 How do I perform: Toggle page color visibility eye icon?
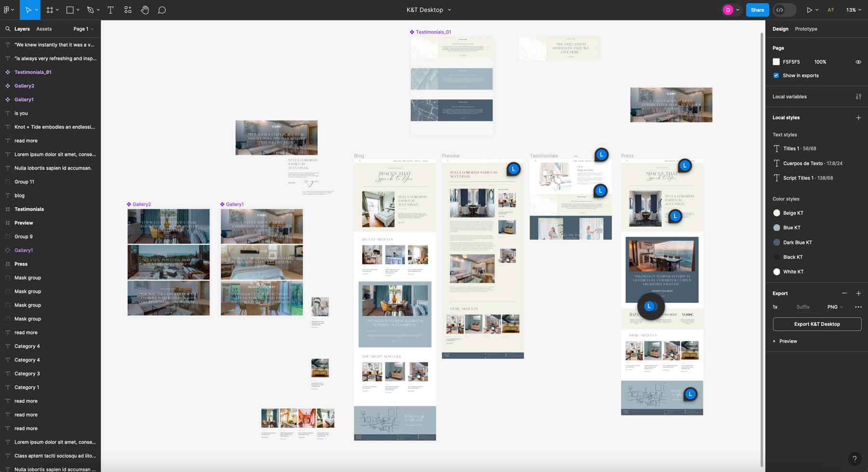pyautogui.click(x=858, y=62)
